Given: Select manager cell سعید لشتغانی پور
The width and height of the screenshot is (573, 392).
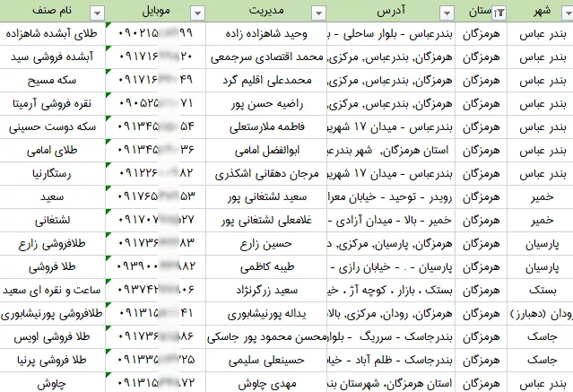Looking at the screenshot, I should [x=266, y=197].
